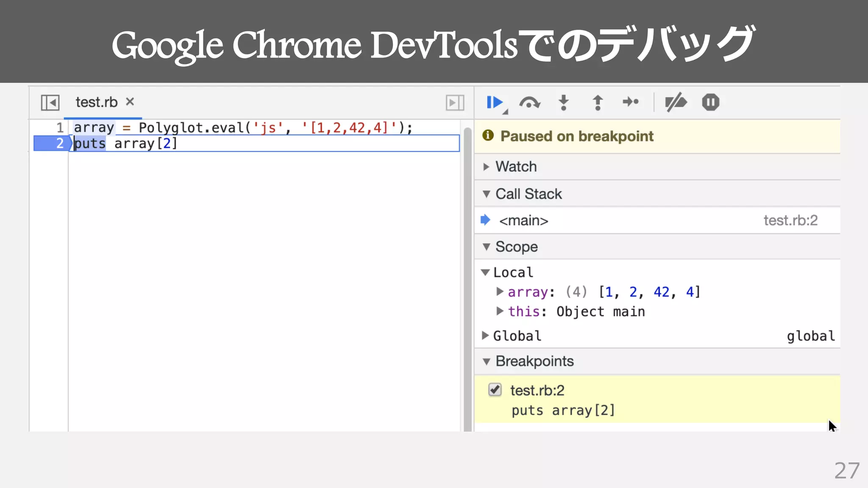The height and width of the screenshot is (488, 868).
Task: Click the editor vertical scrollbar
Action: 467,279
